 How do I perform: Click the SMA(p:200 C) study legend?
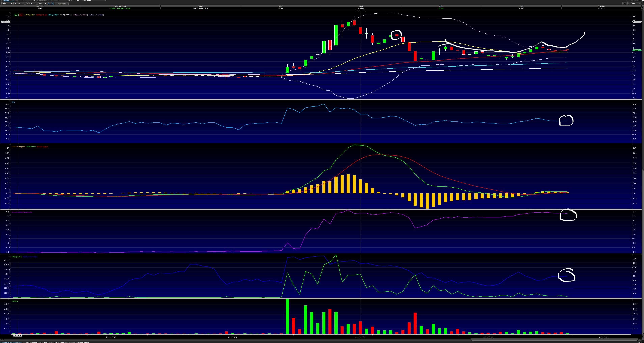tap(66, 15)
